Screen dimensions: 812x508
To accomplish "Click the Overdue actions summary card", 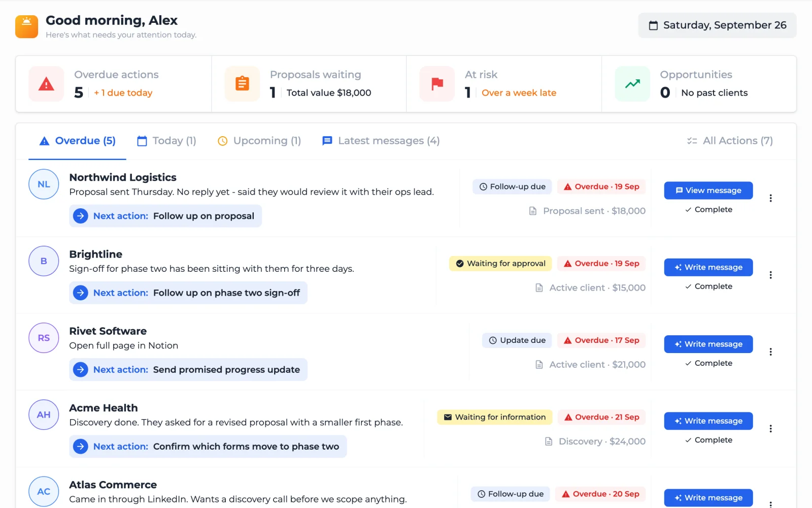I will tap(114, 84).
